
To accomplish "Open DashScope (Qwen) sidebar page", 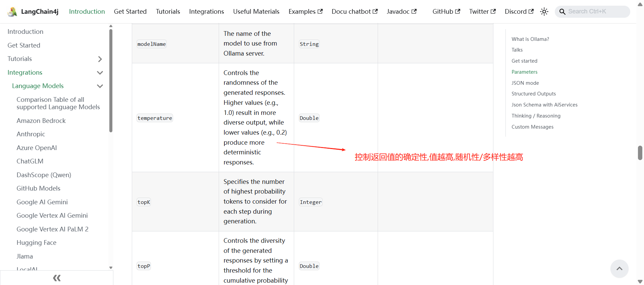I will point(44,175).
